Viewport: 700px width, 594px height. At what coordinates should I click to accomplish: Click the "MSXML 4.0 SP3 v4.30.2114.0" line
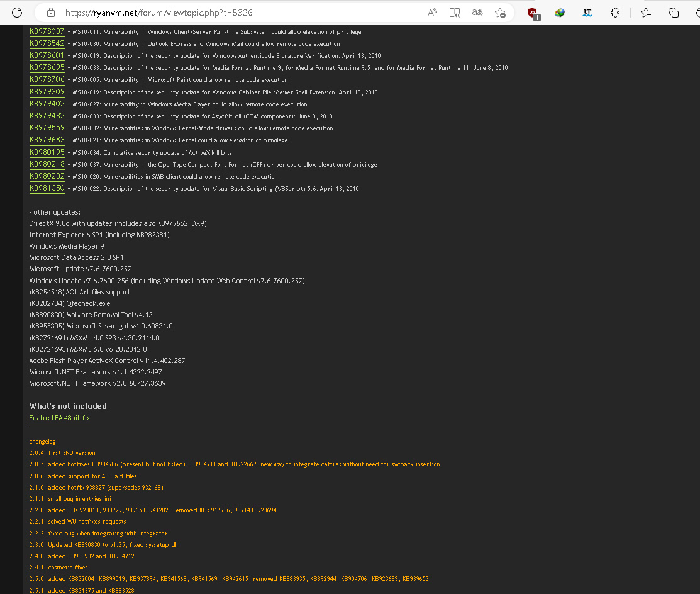point(94,338)
